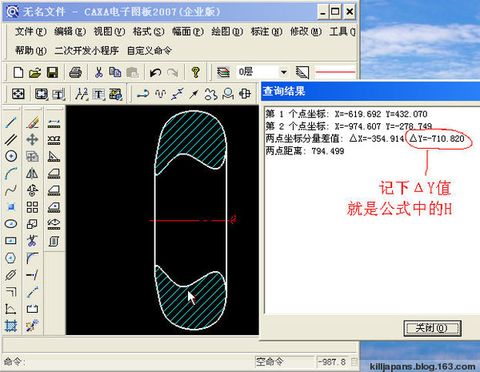Click the 关闭(O) button in query results
Screen dimensions: 480x372
point(432,328)
